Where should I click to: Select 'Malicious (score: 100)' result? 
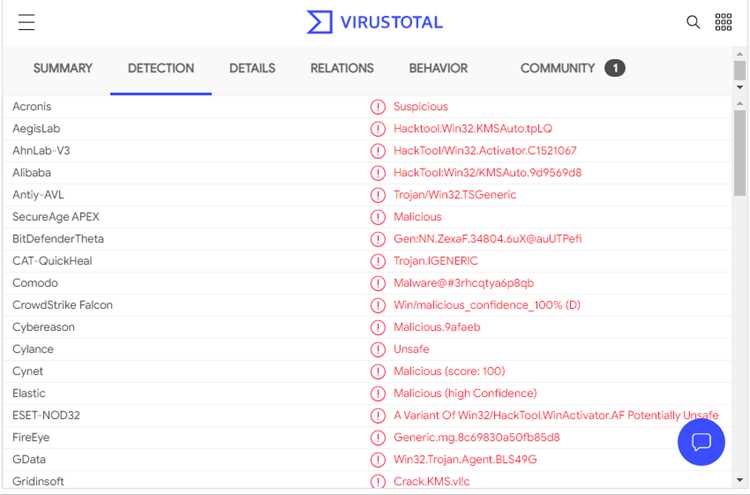click(x=449, y=371)
